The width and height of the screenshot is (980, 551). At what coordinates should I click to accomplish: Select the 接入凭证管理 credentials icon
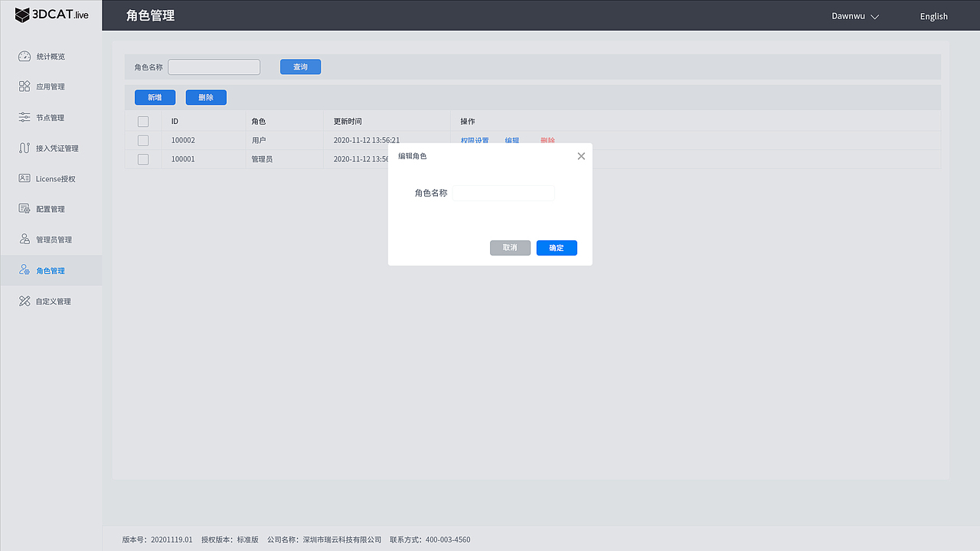pyautogui.click(x=25, y=148)
